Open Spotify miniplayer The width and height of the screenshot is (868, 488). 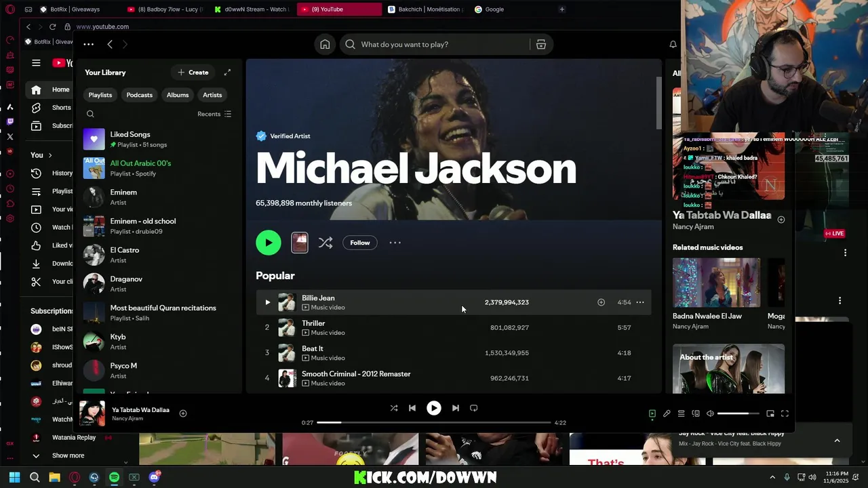[x=770, y=413]
